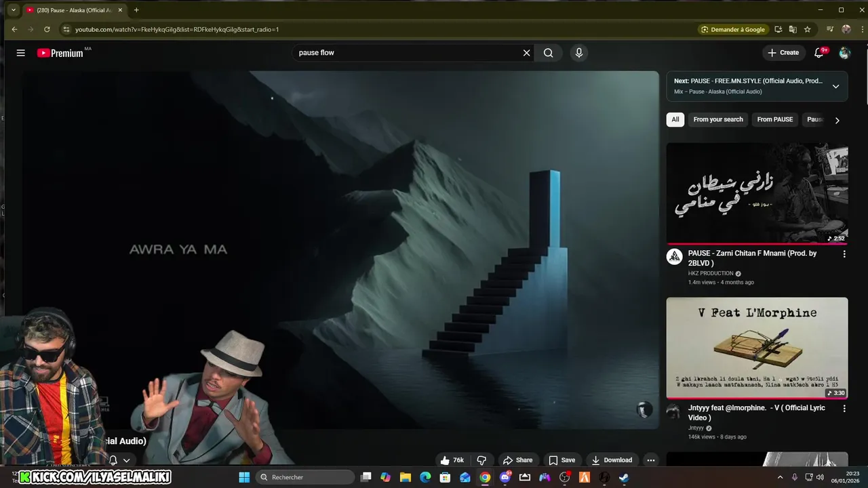
Task: Open Chrome profile avatar
Action: click(846, 29)
